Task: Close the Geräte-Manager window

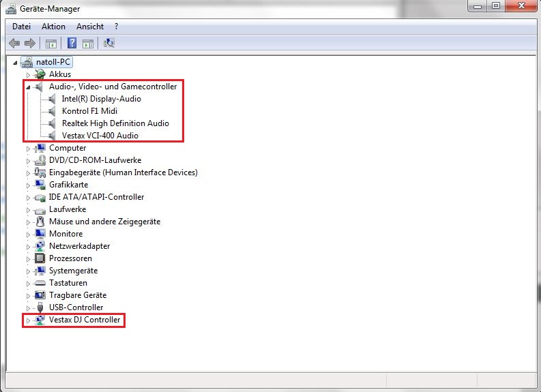Action: click(522, 6)
